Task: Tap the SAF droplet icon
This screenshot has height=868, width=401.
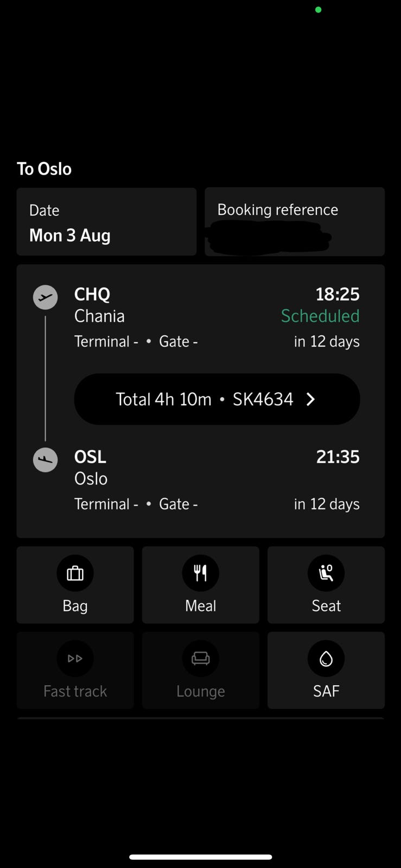Action: coord(326,659)
